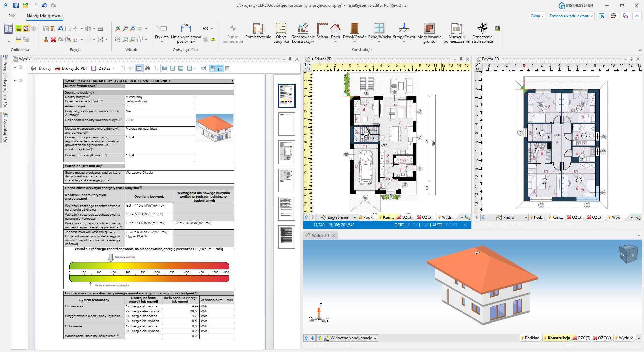Click blue up arrow in Zagłębienie editor
Viewport: 644px width, 352px height.
306,217
